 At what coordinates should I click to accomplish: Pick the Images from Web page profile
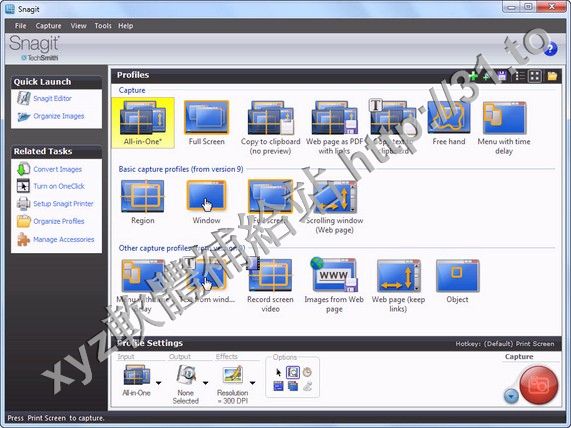334,286
